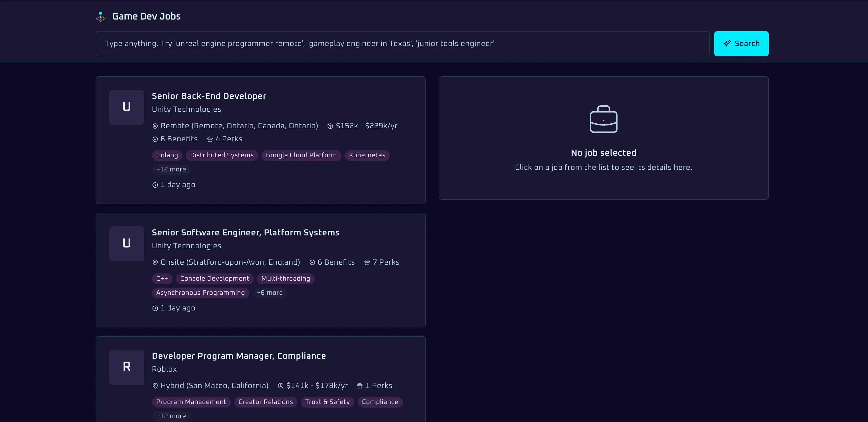Select the Asynchronous Programming tag
The image size is (868, 422).
point(200,293)
